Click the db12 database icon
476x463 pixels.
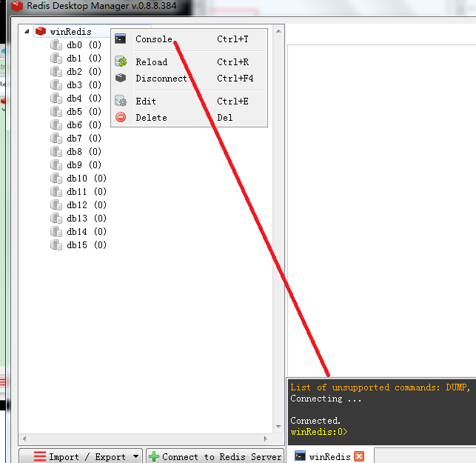(x=56, y=205)
